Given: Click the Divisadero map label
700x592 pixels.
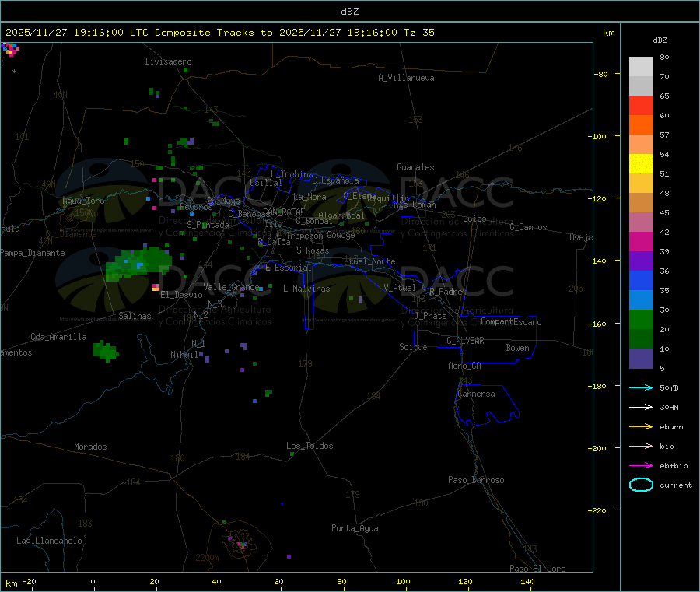Looking at the screenshot, I should point(168,61).
